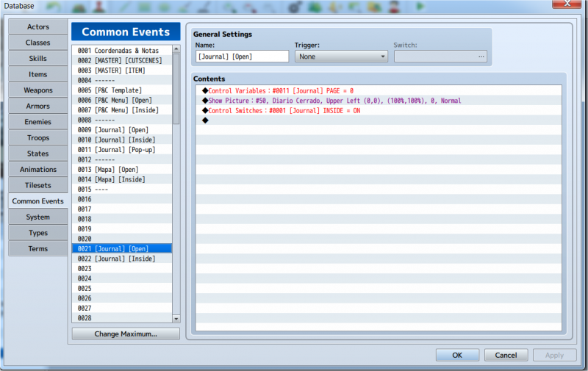The width and height of the screenshot is (588, 371).
Task: Select separator event 0004
Action: 122,80
